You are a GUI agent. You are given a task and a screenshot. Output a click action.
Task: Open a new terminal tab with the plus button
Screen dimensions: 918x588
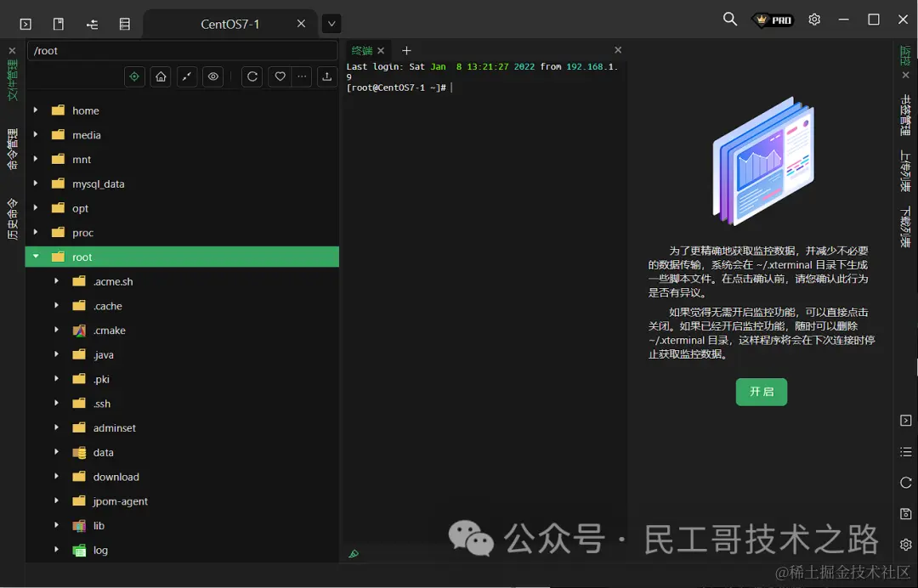pyautogui.click(x=406, y=50)
